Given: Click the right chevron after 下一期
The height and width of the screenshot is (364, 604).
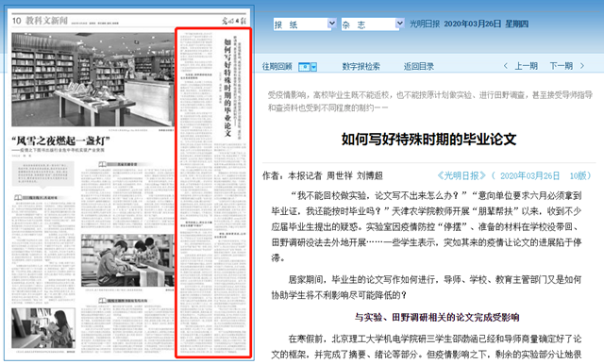Looking at the screenshot, I should (582, 66).
